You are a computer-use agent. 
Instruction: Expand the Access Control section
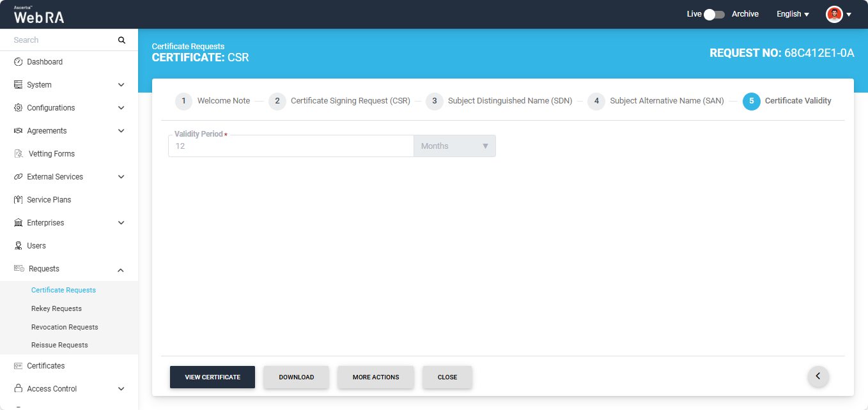tap(121, 389)
